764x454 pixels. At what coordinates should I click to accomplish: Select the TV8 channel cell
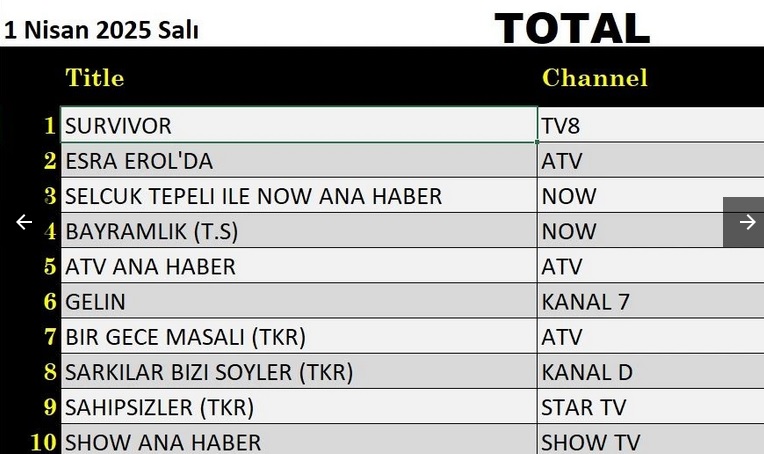651,125
